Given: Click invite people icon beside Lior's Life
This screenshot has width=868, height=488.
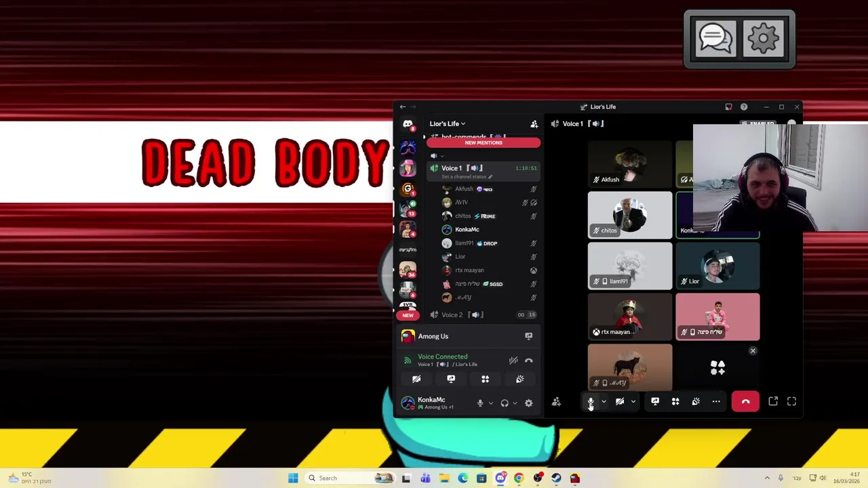Looking at the screenshot, I should tap(534, 124).
